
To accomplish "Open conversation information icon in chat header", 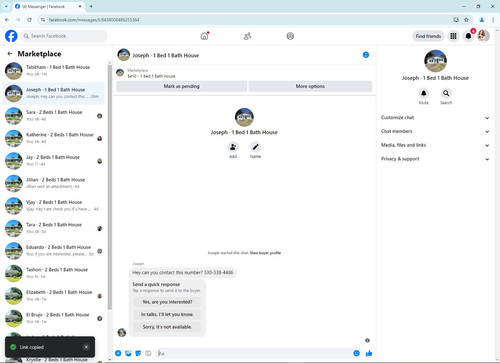I will coord(366,55).
